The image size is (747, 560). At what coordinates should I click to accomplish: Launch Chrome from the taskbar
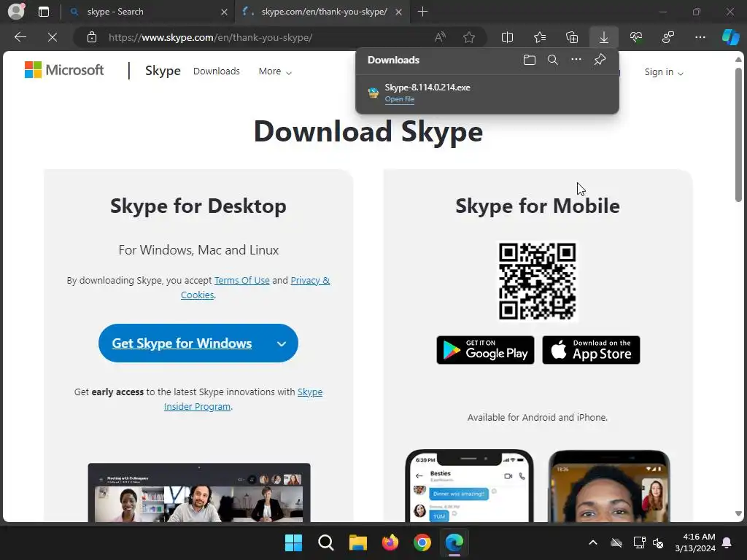point(422,542)
